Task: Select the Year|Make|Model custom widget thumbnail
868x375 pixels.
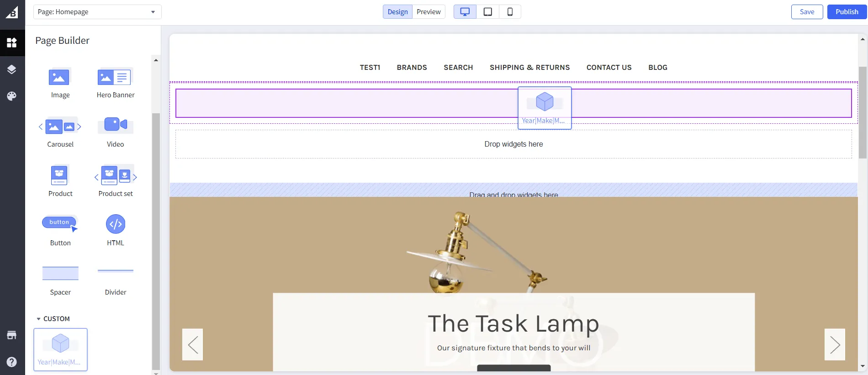Action: point(60,349)
